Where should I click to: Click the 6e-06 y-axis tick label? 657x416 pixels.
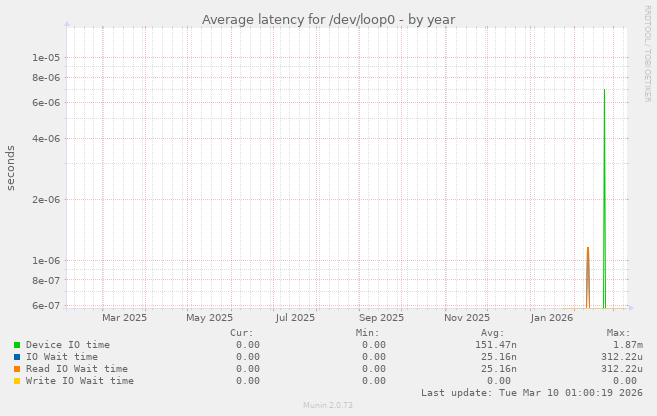tap(46, 103)
